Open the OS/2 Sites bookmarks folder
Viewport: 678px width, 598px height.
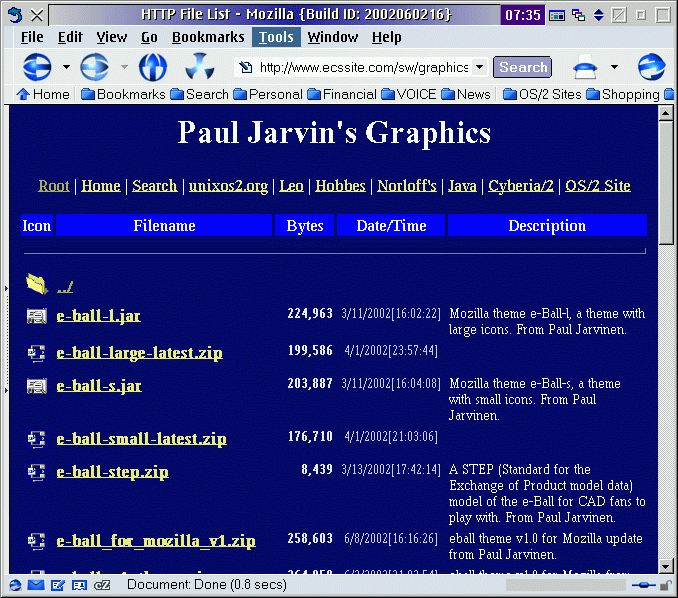[x=542, y=94]
